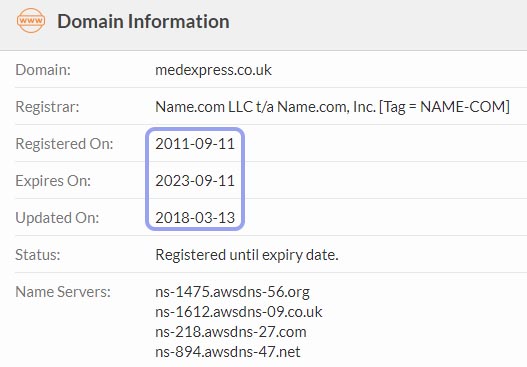Click the Expires On: label
527x367 pixels.
coord(53,181)
